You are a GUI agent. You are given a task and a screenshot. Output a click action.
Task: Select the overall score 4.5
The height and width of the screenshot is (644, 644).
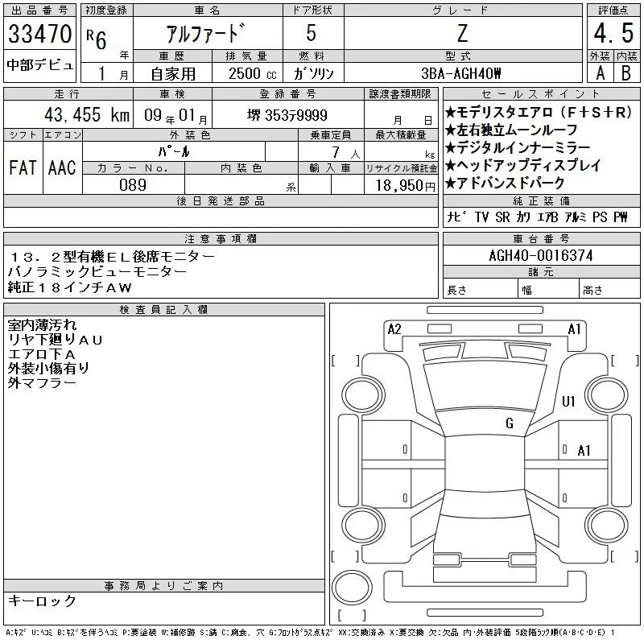[613, 33]
